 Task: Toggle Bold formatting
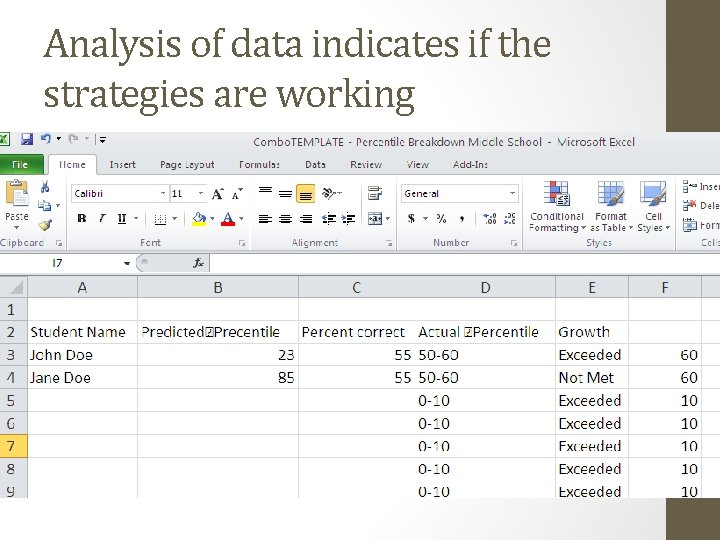point(82,219)
